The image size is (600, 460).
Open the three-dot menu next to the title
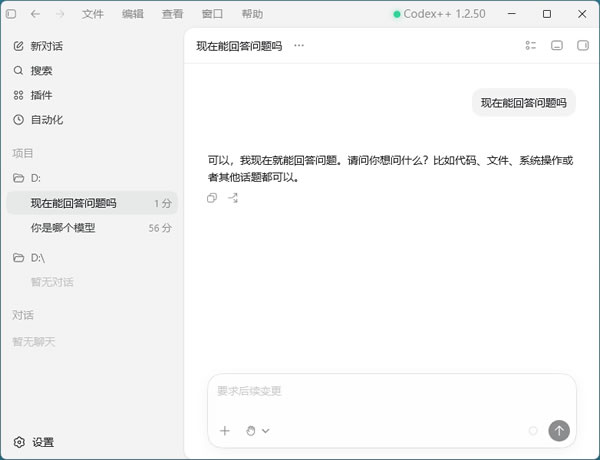coord(299,46)
